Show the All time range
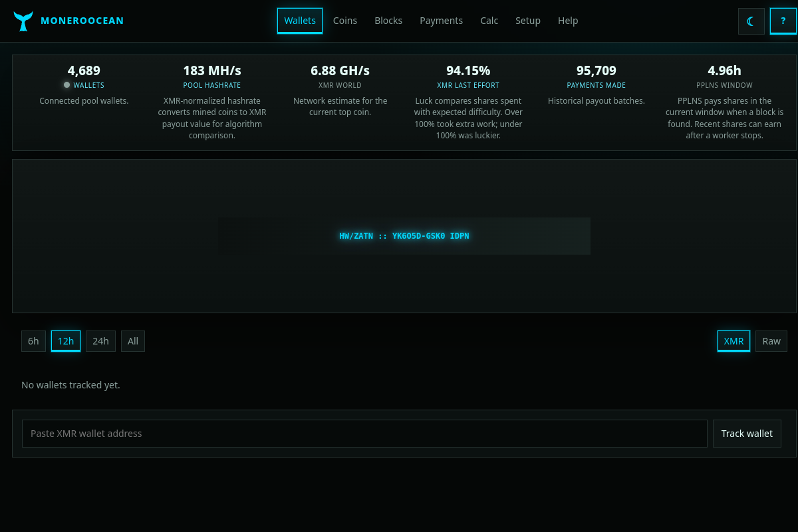The width and height of the screenshot is (798, 532). [133, 341]
